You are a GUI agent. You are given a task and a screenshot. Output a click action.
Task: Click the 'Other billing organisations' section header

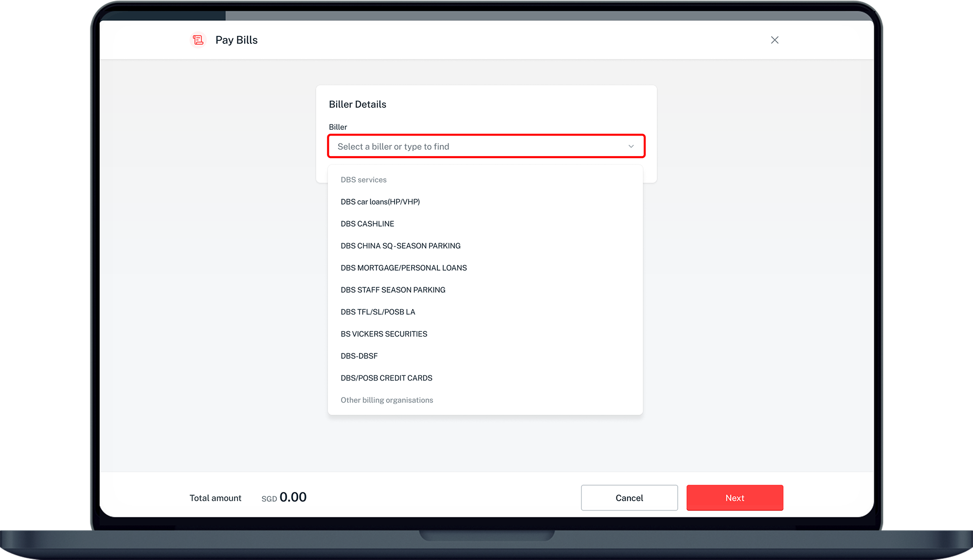click(x=387, y=400)
